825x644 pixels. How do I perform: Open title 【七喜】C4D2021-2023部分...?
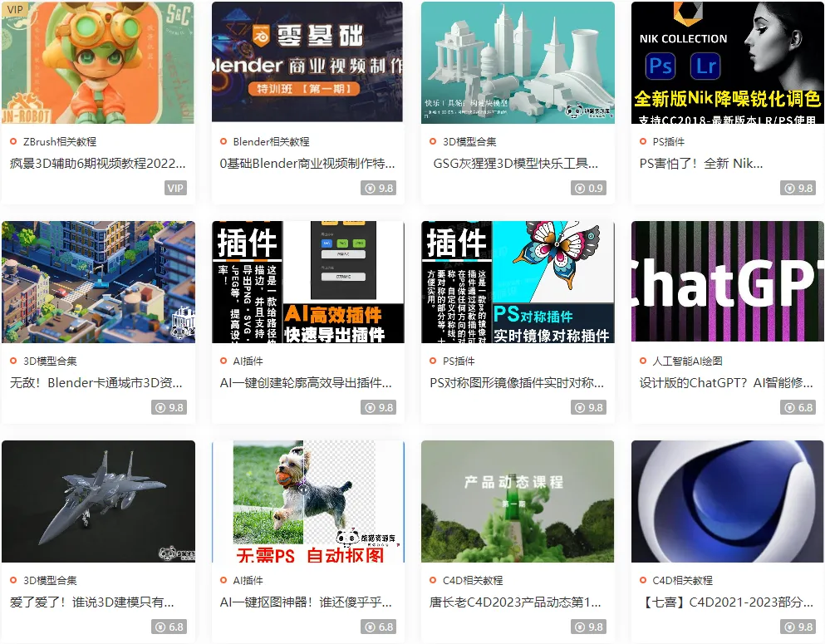[x=726, y=602]
